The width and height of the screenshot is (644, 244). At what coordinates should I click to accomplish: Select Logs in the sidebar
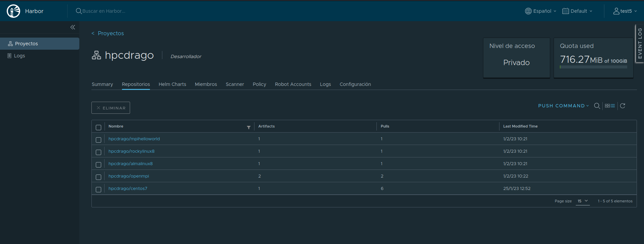pos(40,56)
